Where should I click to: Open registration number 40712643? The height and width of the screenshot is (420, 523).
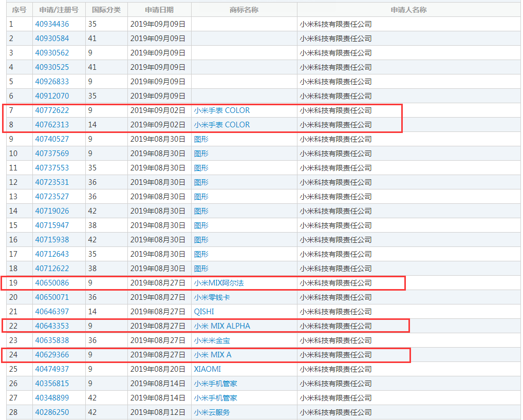pos(52,254)
